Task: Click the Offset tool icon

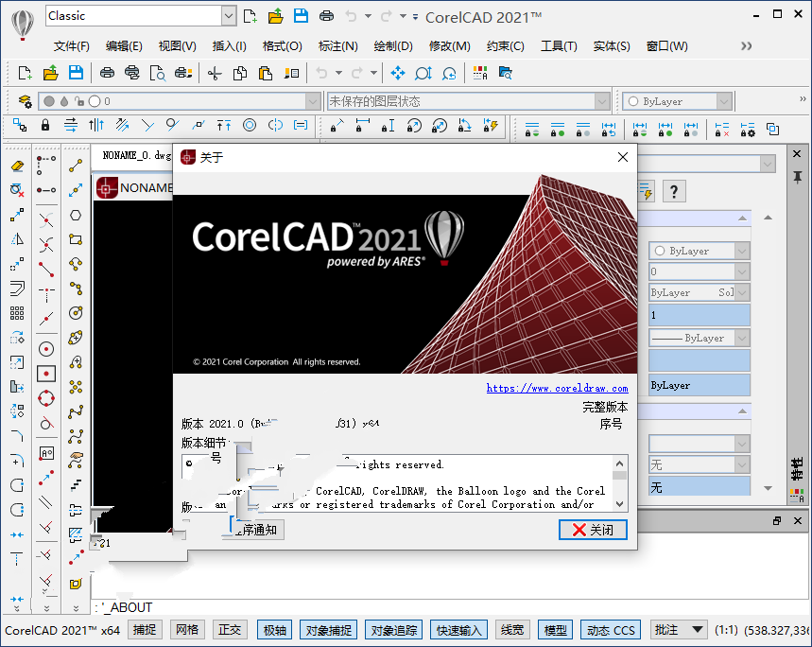Action: (x=17, y=289)
